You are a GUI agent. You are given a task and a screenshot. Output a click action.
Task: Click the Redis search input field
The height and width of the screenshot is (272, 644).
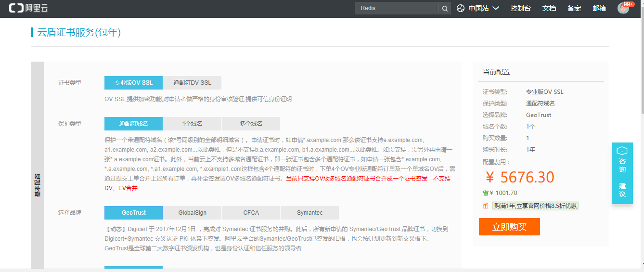pos(396,8)
